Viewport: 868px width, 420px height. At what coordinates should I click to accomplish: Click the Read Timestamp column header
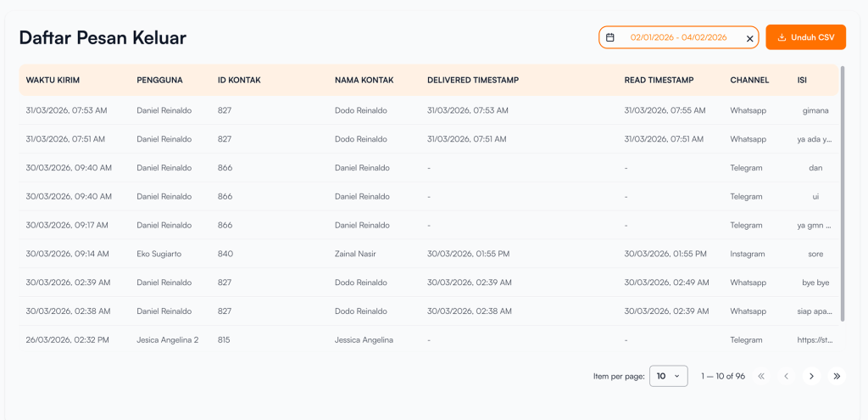pos(659,80)
